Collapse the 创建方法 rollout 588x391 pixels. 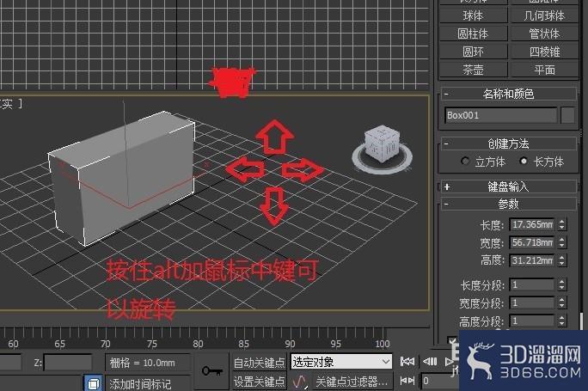tap(509, 144)
